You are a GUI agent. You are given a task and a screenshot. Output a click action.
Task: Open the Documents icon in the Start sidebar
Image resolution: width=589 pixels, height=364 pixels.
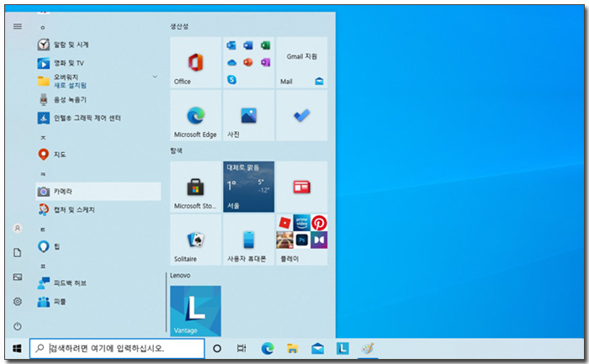(18, 253)
